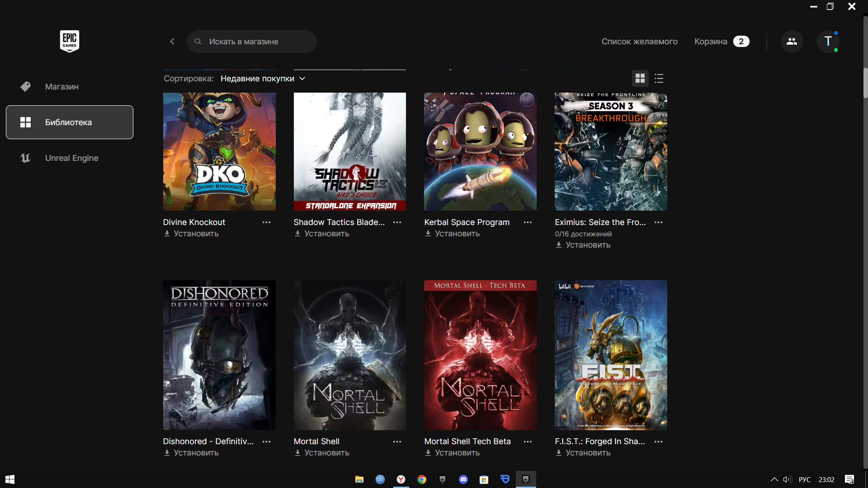The width and height of the screenshot is (868, 488).
Task: Open Unreal Engine section
Action: (70, 158)
